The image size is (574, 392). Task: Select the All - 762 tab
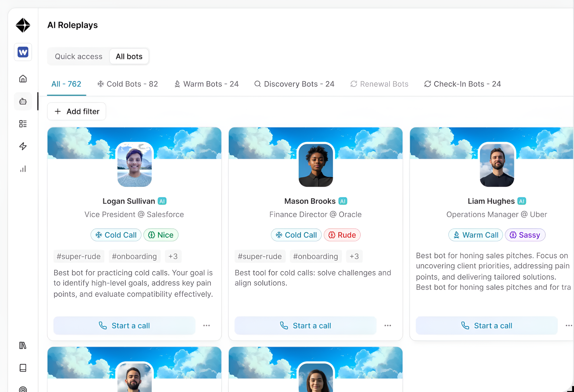coord(66,84)
